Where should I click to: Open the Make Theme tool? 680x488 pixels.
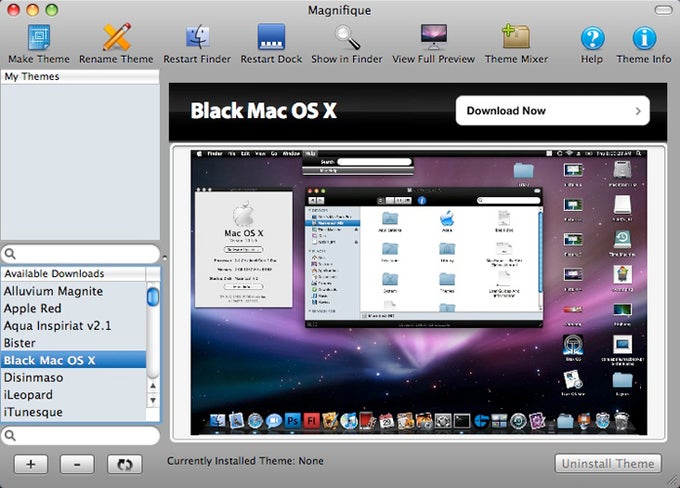(x=39, y=44)
